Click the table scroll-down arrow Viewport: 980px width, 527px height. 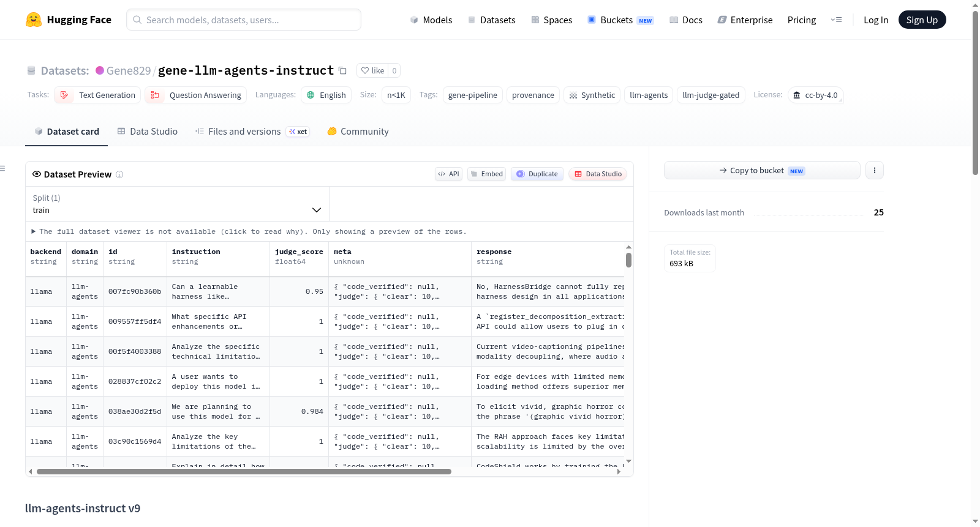pos(628,461)
